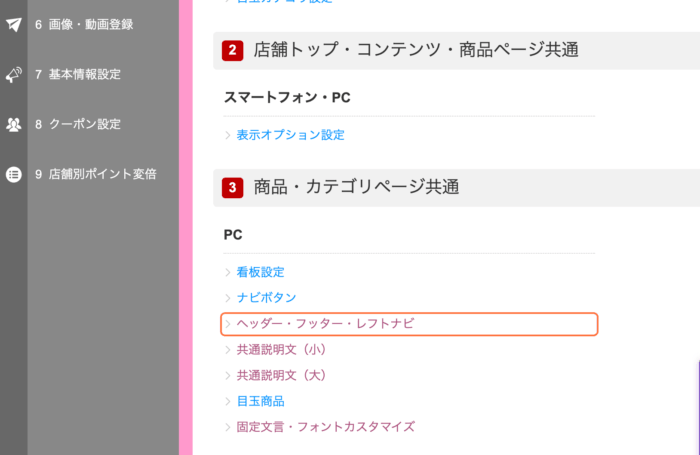700x455 pixels.
Task: Click chevron arrow before 表示オプション設定
Action: (228, 135)
